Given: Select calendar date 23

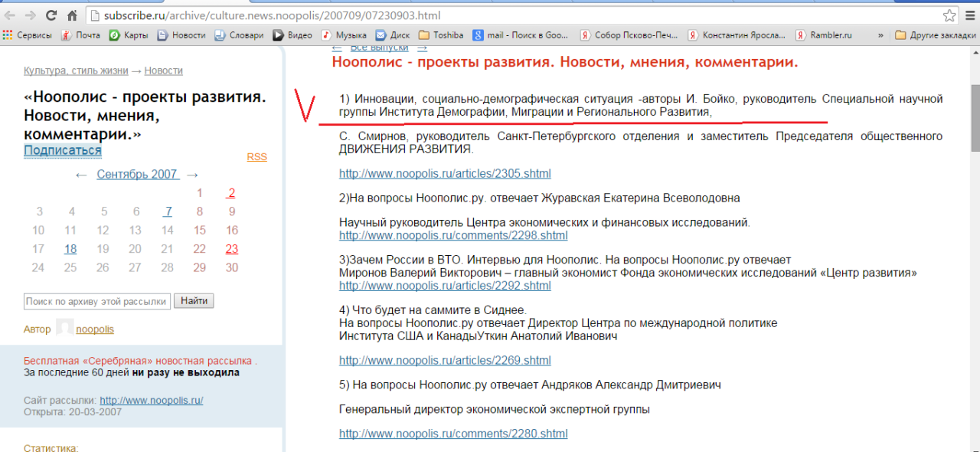Looking at the screenshot, I should (x=232, y=249).
